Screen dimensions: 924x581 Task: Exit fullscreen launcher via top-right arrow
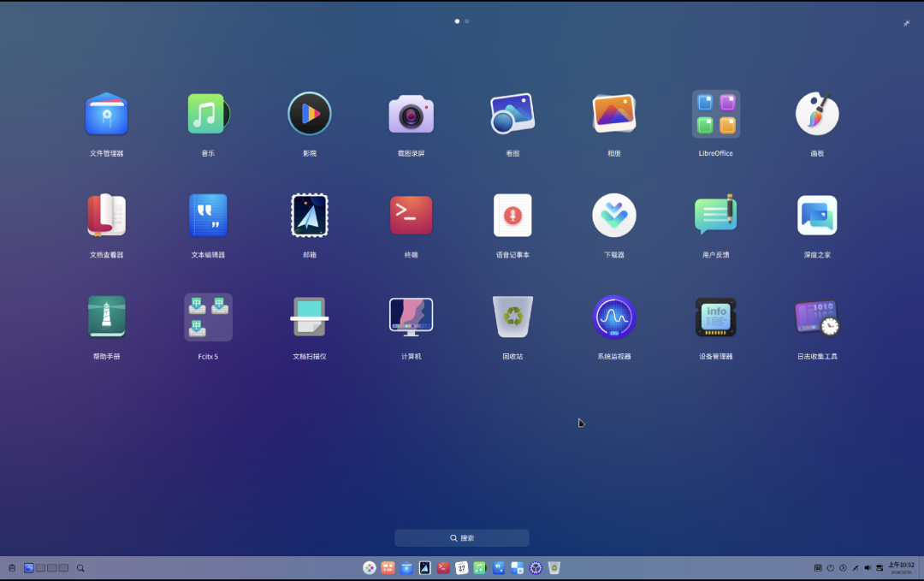(906, 23)
